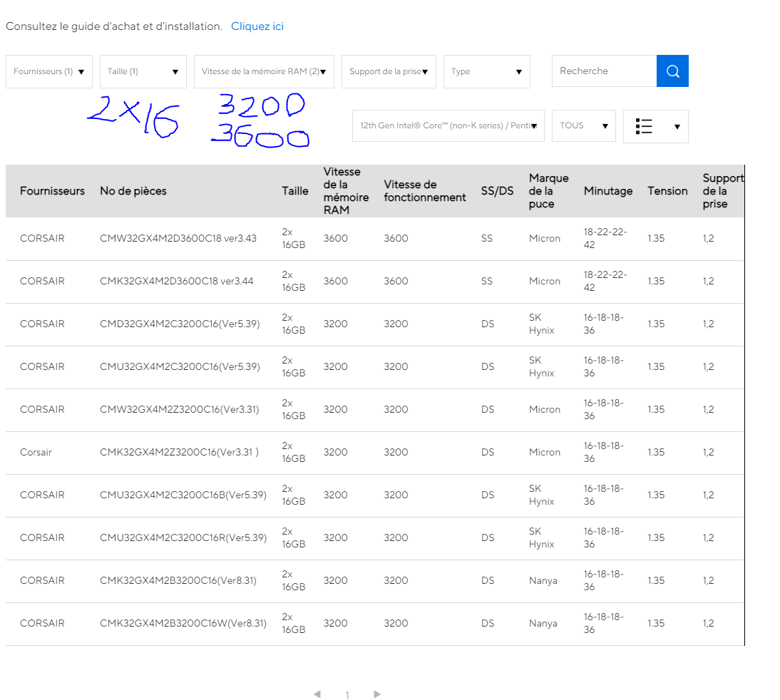Screen dimensions: 780x700
Task: Select part CMD32GX4M2C3200C16(Ver5.39)
Action: point(180,324)
